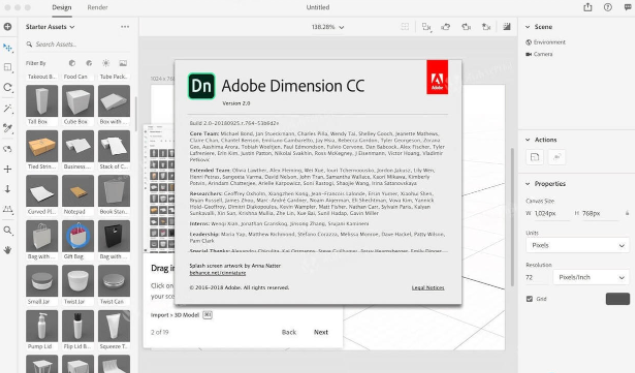Collapse the Scene panel section

528,27
